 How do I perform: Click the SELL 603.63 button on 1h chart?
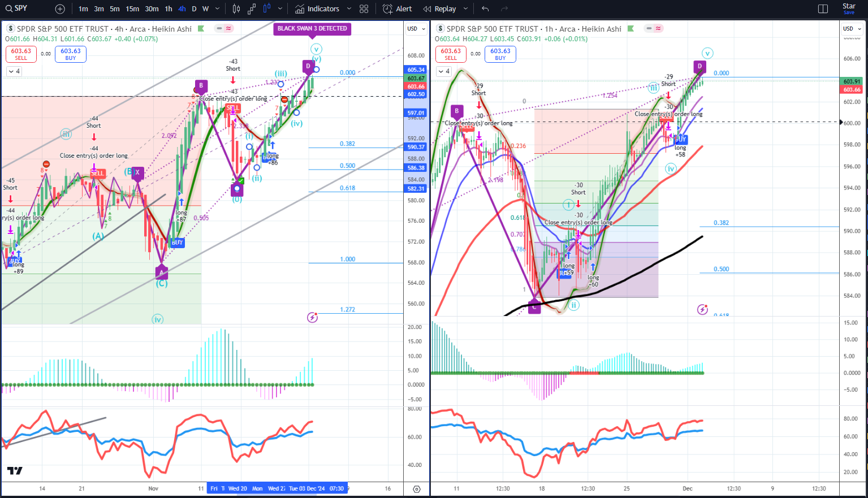click(451, 54)
